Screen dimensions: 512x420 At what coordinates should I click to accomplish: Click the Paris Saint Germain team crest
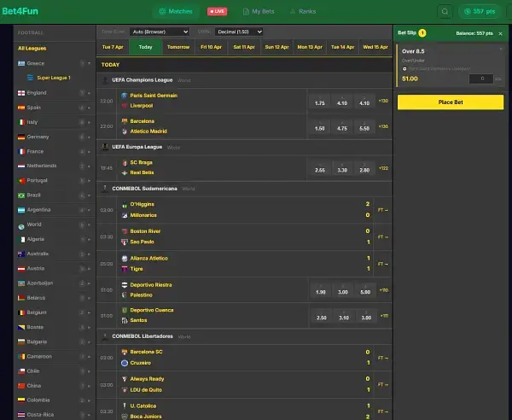(124, 96)
